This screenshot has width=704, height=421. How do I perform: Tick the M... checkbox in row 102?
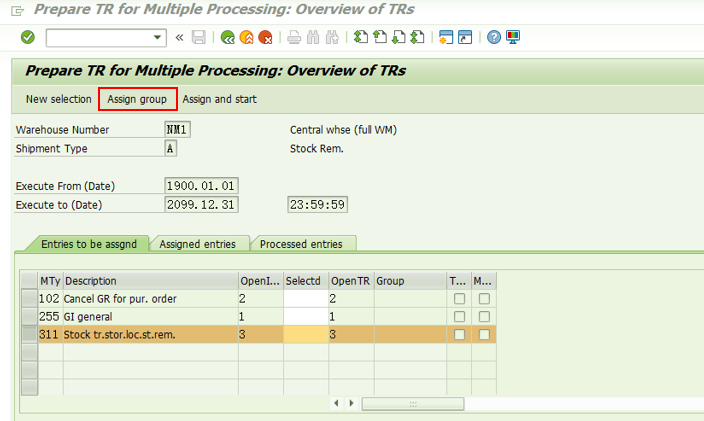point(484,298)
